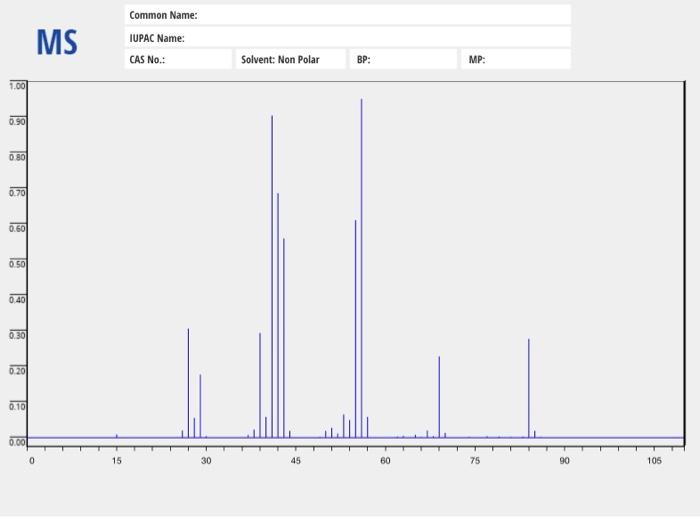Click the peak at m/z 43
Viewport: 700px width, 517px height.
coord(284,338)
